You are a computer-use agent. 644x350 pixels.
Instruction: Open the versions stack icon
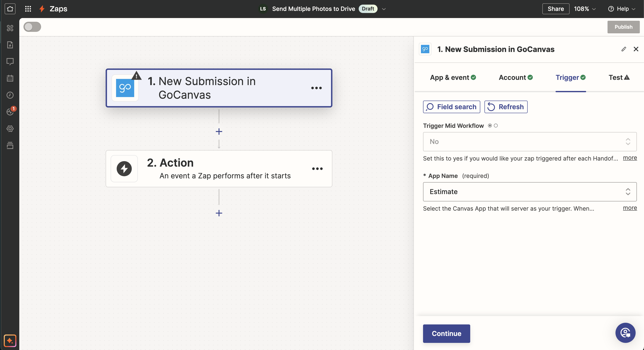point(10,145)
